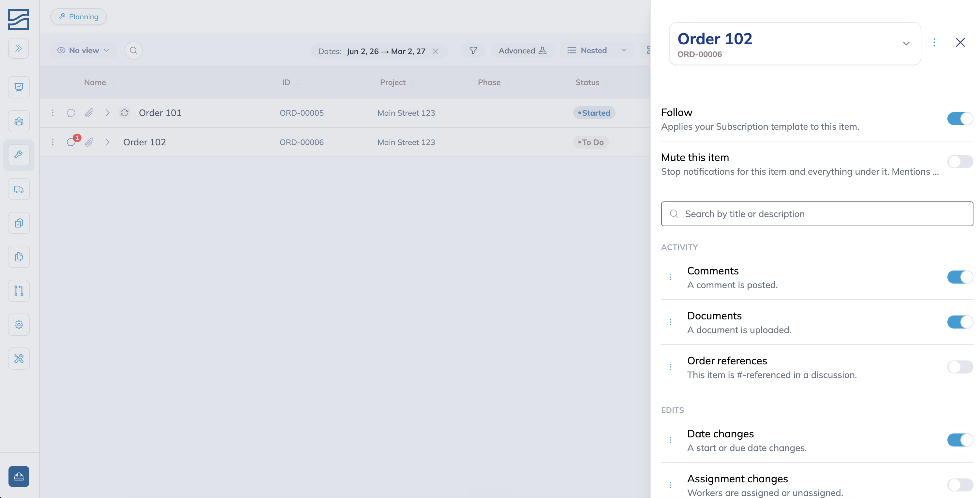This screenshot has width=980, height=498.
Task: Open three-dot menu in Order 102 panel header
Action: click(x=934, y=42)
